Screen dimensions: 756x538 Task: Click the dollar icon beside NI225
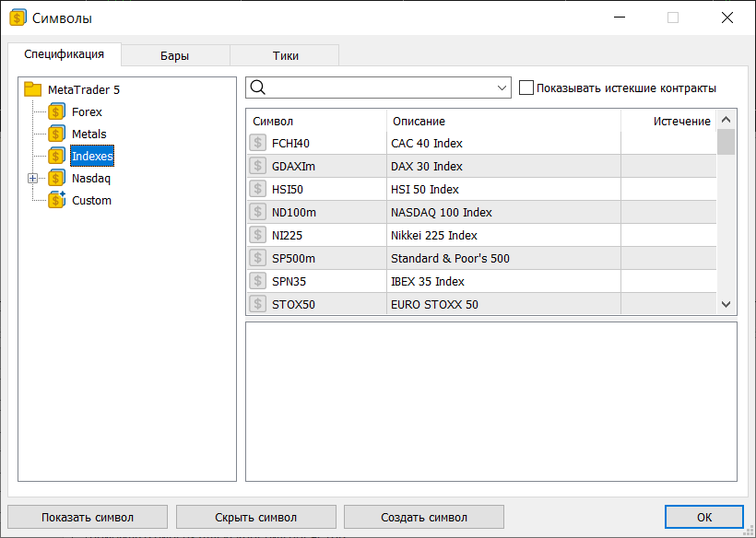257,235
